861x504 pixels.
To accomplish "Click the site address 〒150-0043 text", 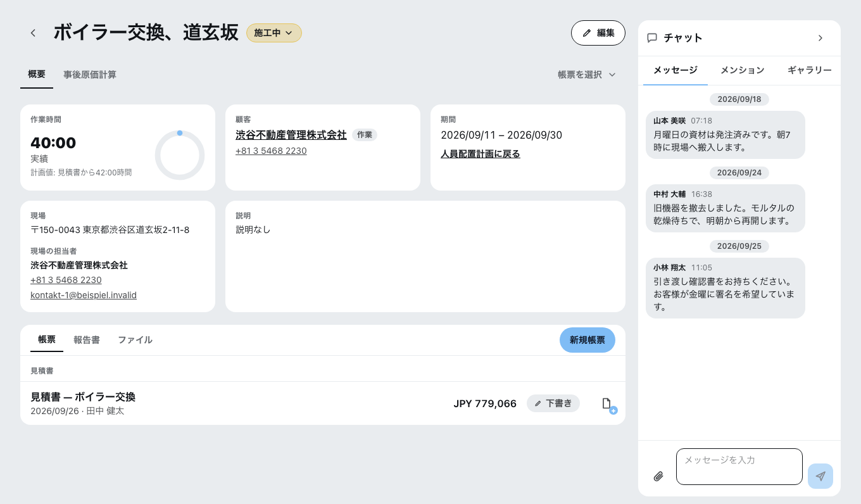I will click(110, 230).
